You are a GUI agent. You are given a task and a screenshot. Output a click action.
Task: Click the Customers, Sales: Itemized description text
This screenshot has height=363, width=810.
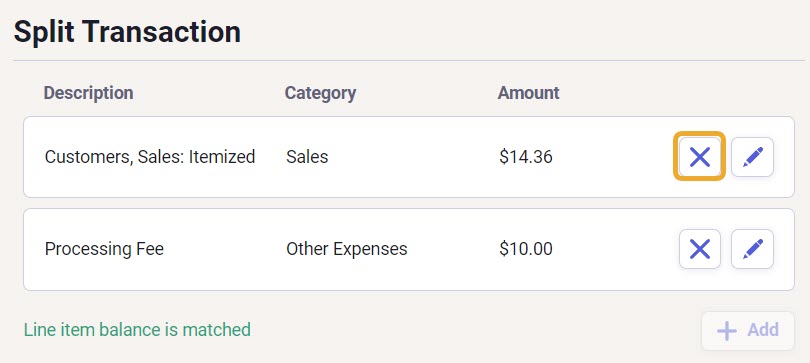pyautogui.click(x=150, y=156)
